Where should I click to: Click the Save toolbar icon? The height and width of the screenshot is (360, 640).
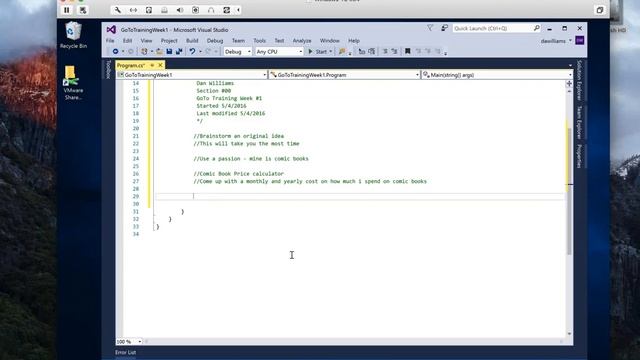tap(169, 52)
